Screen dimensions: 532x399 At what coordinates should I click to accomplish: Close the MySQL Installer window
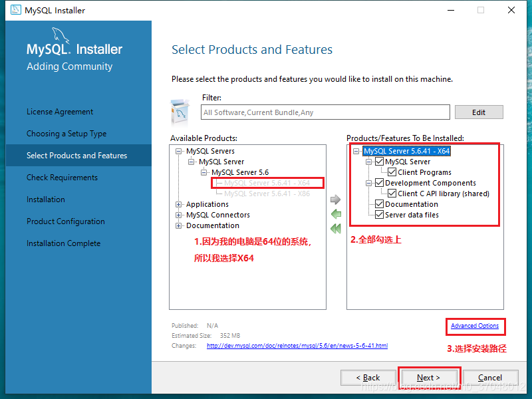tap(511, 10)
